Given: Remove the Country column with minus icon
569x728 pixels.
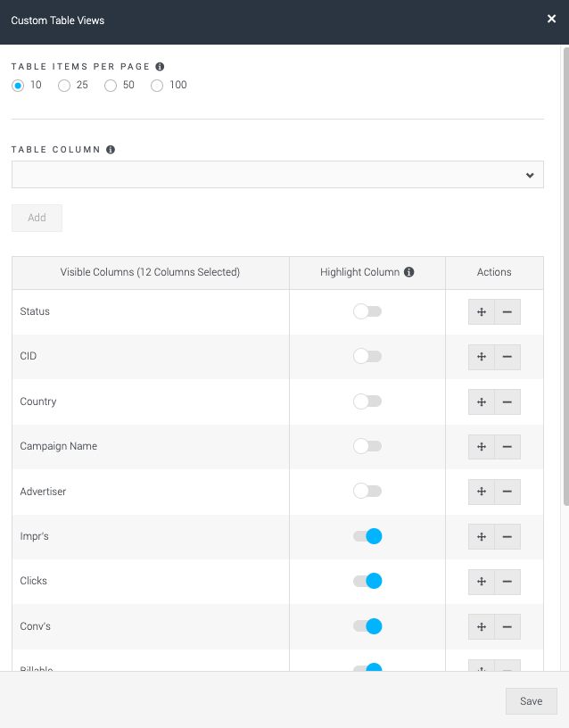Looking at the screenshot, I should [x=507, y=402].
